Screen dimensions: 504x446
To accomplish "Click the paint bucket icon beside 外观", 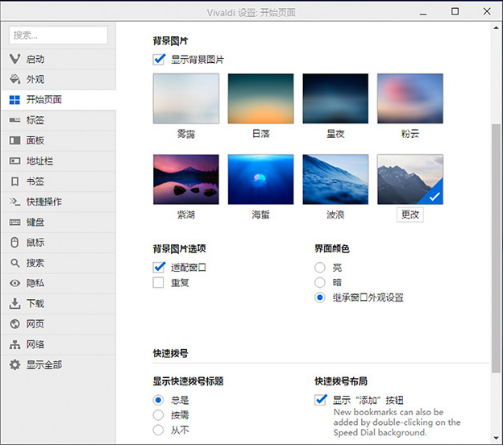I will 15,79.
